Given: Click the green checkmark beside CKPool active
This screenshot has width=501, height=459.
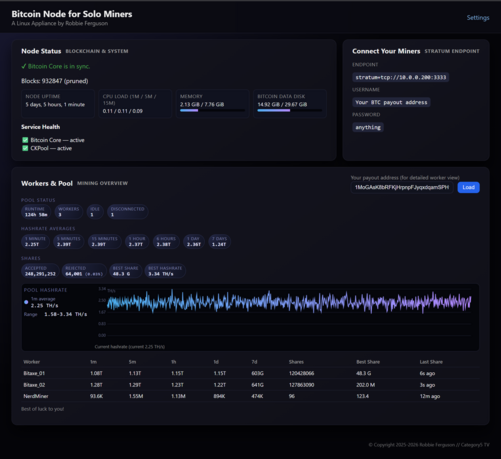Looking at the screenshot, I should tap(25, 148).
